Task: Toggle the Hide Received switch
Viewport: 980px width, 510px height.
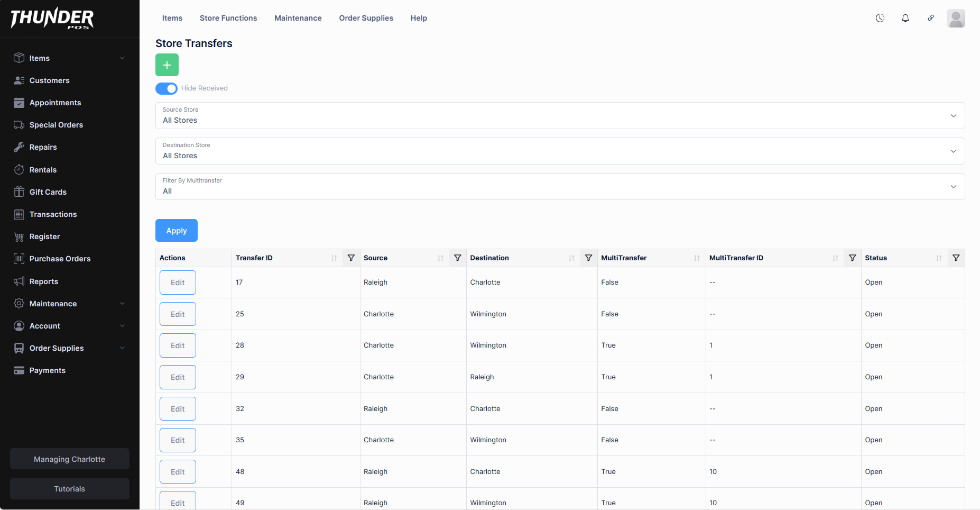Action: pos(167,88)
